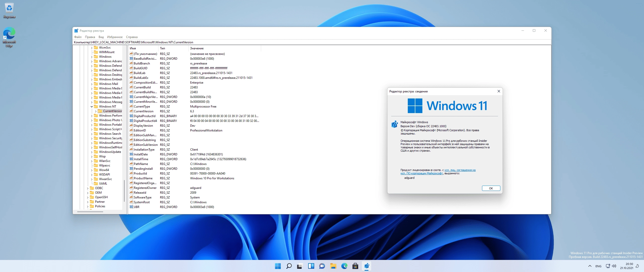
Task: Open the Справка menu
Action: [132, 37]
